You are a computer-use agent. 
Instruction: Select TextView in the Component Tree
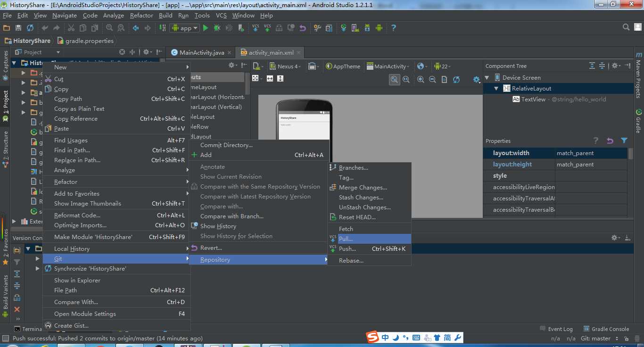pyautogui.click(x=533, y=99)
